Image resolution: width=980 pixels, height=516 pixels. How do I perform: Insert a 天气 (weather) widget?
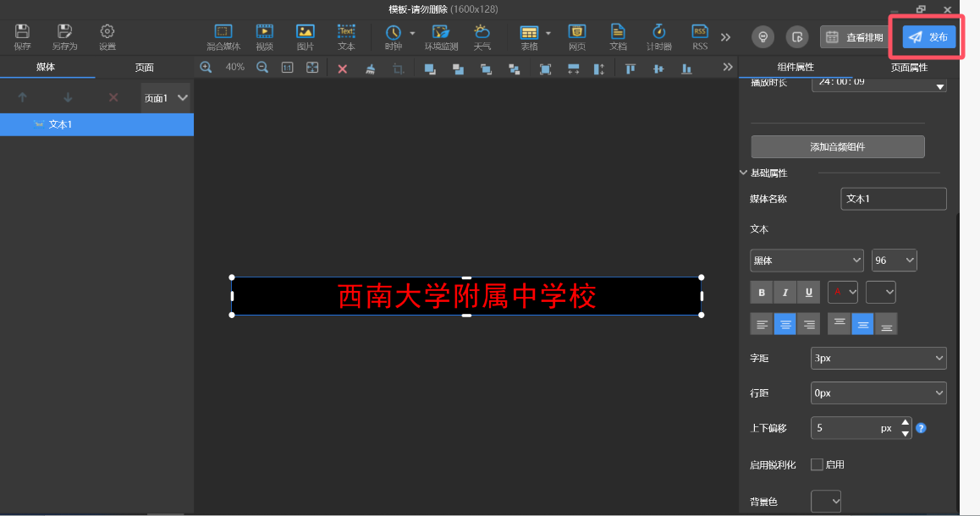coord(482,36)
